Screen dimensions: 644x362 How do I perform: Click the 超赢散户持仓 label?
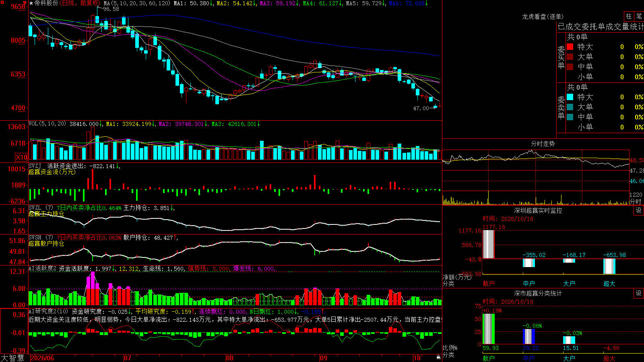click(46, 244)
